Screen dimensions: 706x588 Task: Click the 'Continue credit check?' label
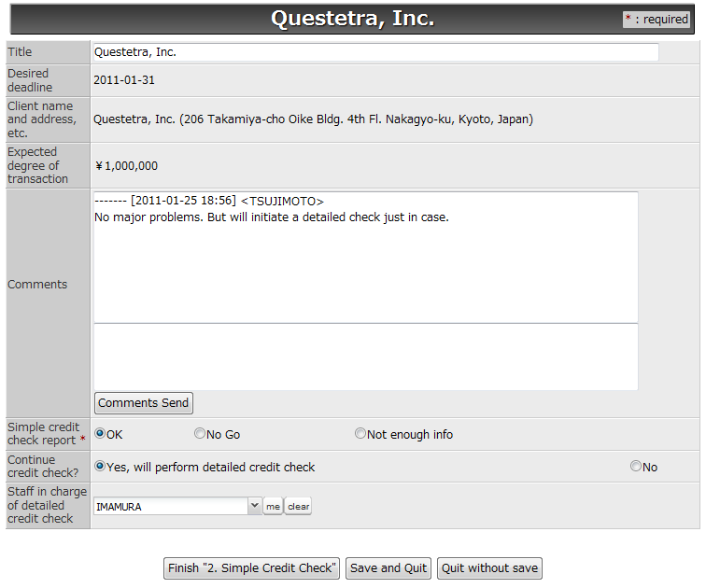[x=43, y=466]
